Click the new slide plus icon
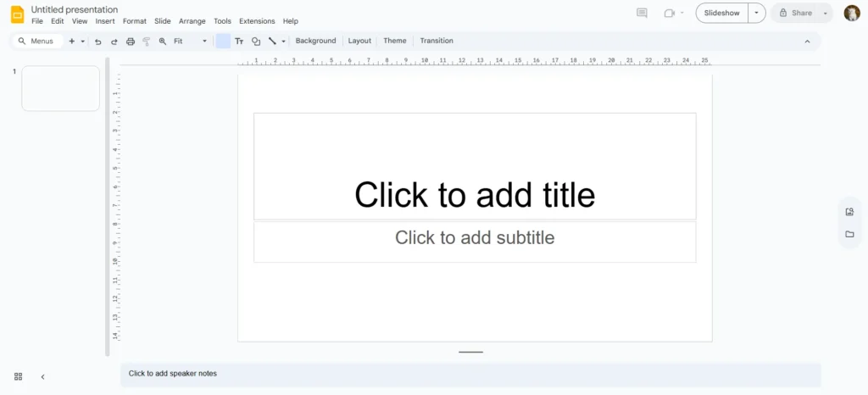 coord(71,41)
